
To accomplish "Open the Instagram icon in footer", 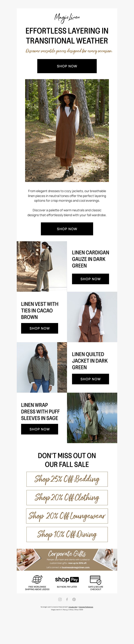I will point(60,599).
